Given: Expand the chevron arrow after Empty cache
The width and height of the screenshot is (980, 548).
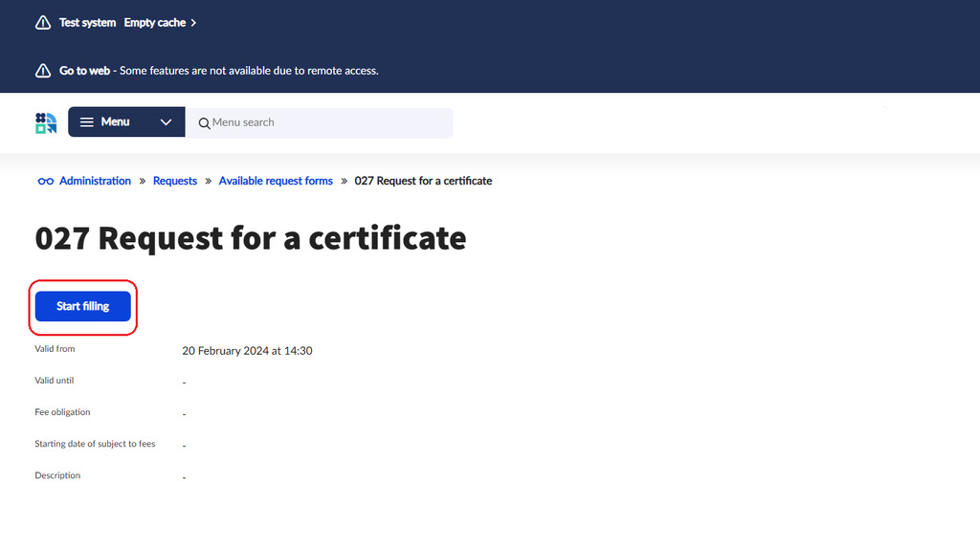Looking at the screenshot, I should coord(193,23).
